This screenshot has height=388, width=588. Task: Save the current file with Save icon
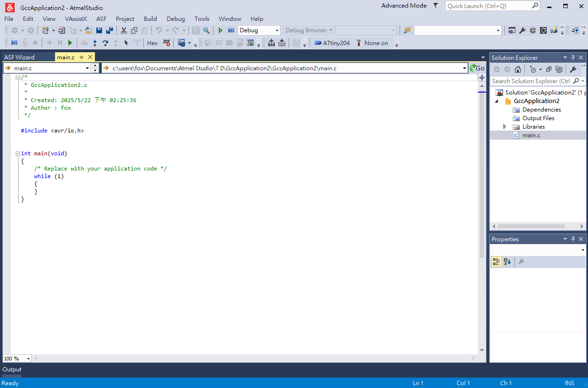coord(99,30)
